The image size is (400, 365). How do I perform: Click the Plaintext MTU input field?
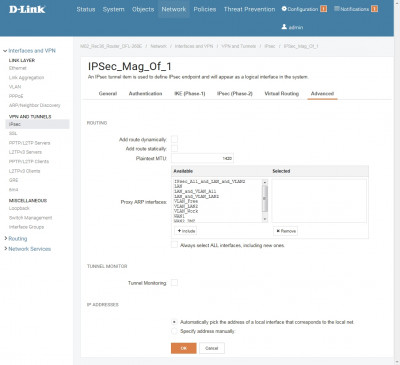(x=202, y=158)
